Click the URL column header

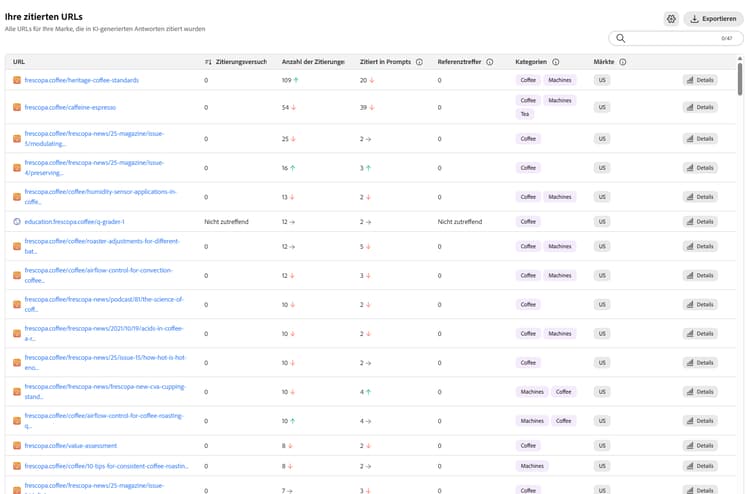pyautogui.click(x=19, y=62)
